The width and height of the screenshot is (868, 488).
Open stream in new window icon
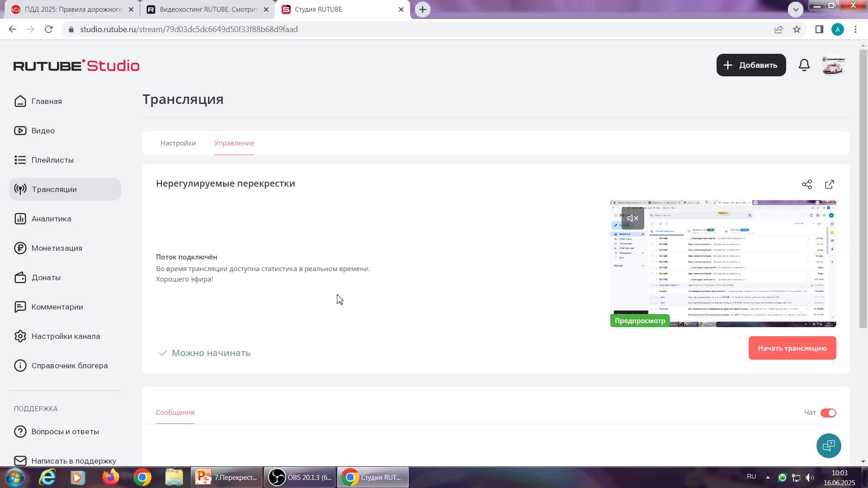click(x=830, y=184)
